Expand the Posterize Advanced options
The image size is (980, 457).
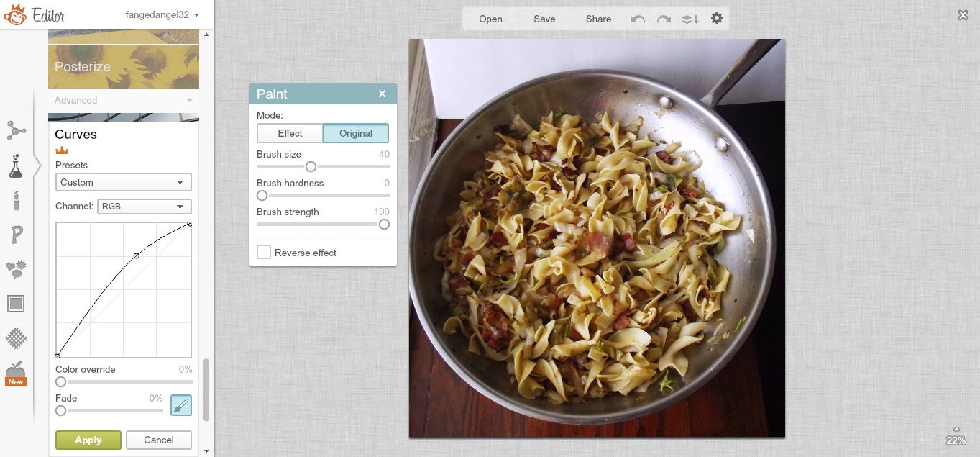pyautogui.click(x=124, y=101)
